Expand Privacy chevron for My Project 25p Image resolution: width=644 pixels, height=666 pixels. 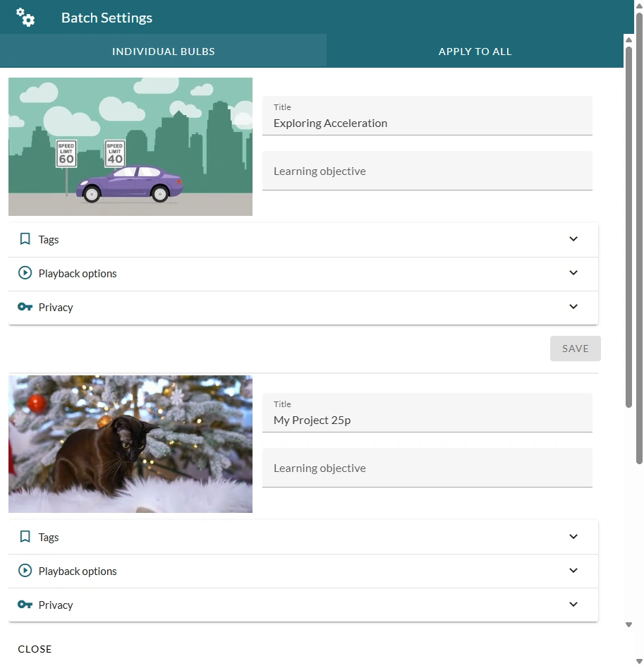click(x=573, y=605)
